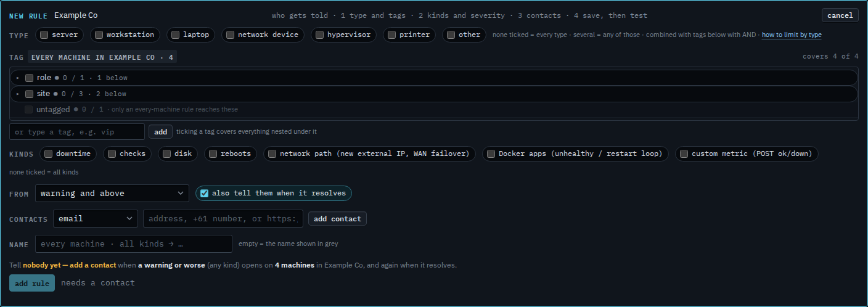The image size is (868, 307).
Task: Click the 'needs a contact' status text
Action: point(97,283)
